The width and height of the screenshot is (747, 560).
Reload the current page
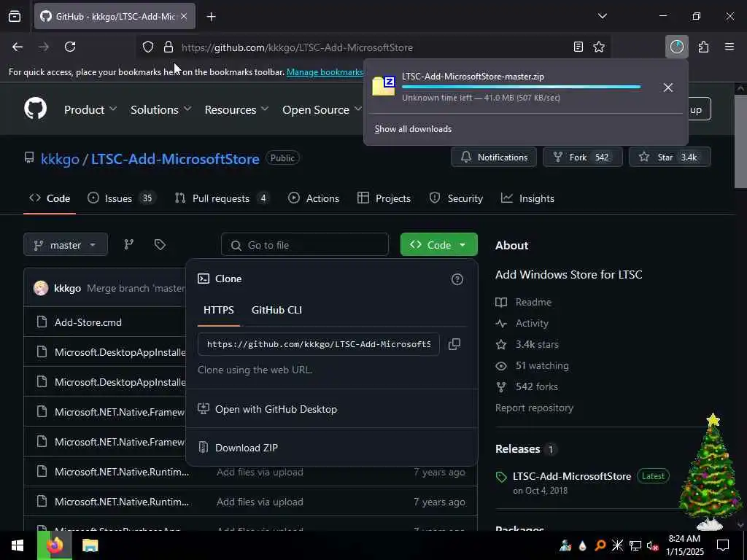tap(70, 47)
